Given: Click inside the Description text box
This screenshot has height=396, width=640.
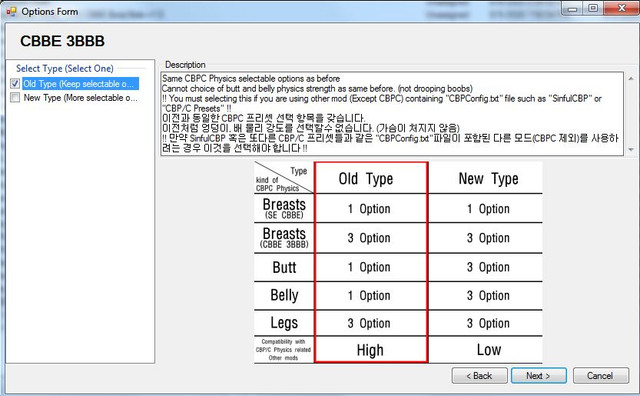Looking at the screenshot, I should (392, 113).
